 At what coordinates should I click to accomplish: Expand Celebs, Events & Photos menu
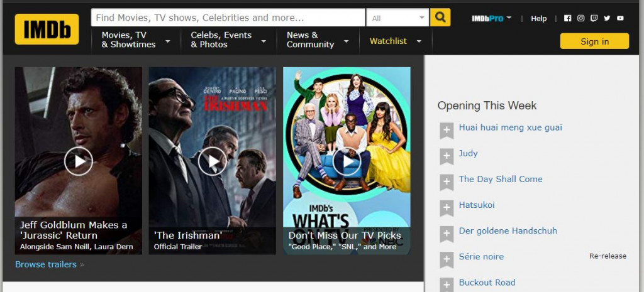click(x=228, y=40)
